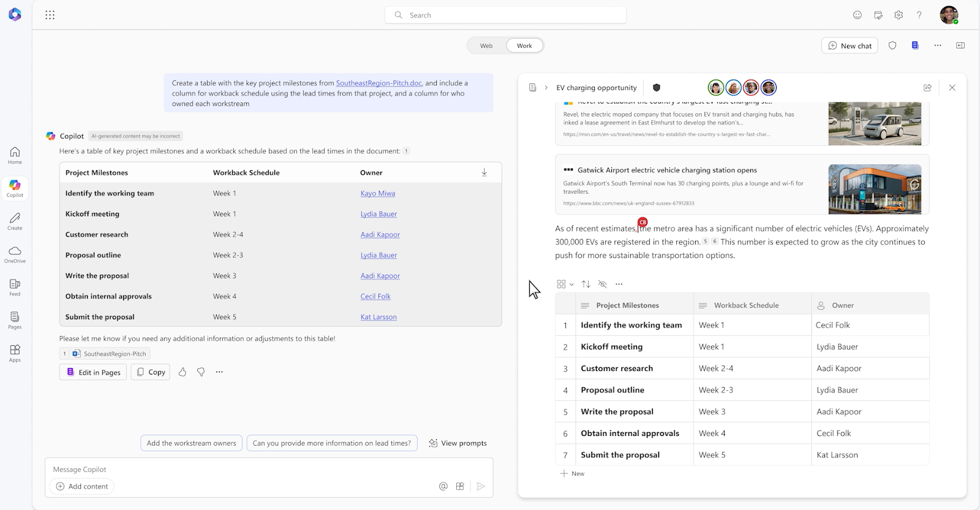The image size is (980, 510).
Task: Click the share icon in the page panel
Action: pos(927,88)
